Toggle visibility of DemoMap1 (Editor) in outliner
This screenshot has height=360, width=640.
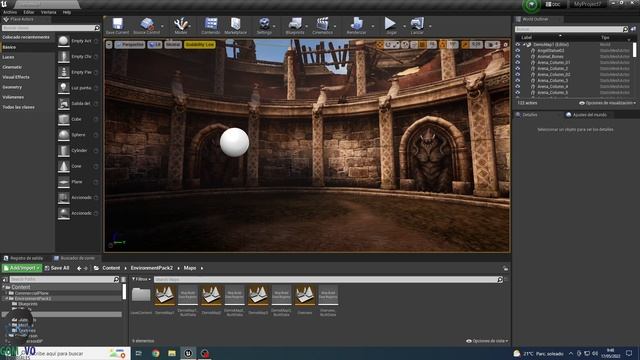click(518, 44)
